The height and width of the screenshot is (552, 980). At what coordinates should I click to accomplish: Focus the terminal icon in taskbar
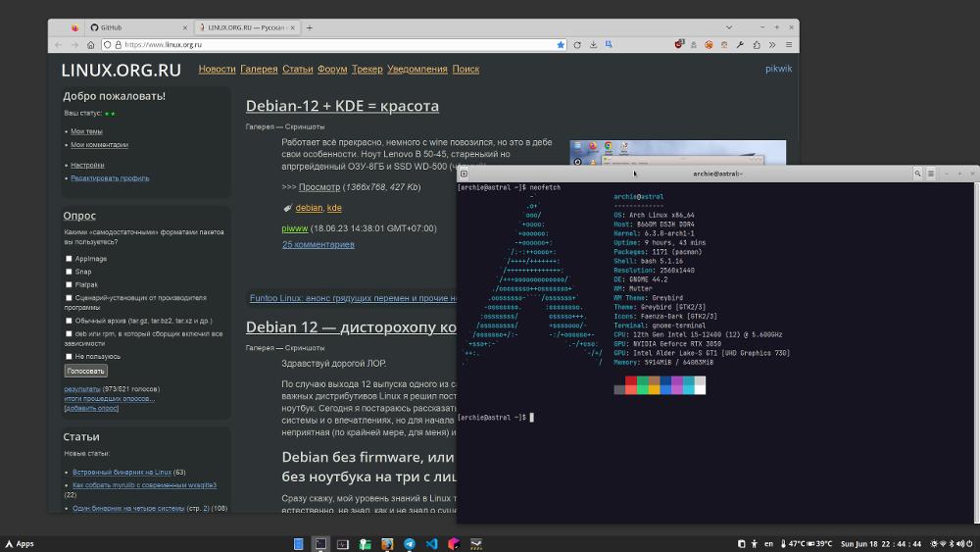(x=320, y=544)
